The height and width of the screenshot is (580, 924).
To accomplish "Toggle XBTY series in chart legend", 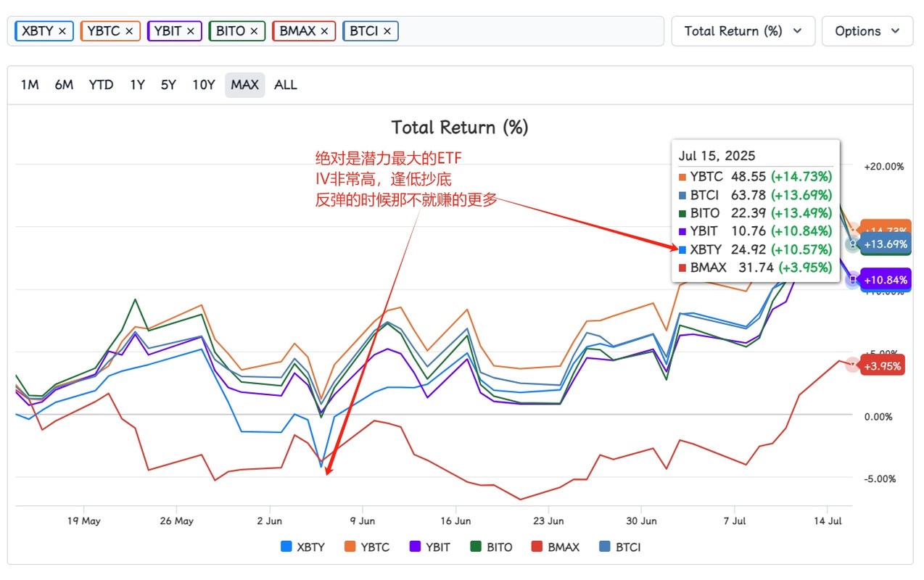I will 302,547.
